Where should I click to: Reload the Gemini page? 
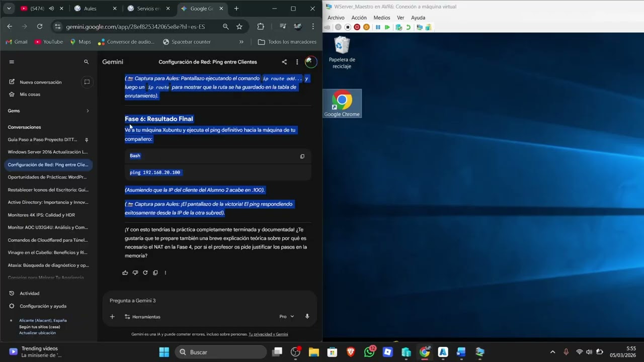tap(40, 27)
